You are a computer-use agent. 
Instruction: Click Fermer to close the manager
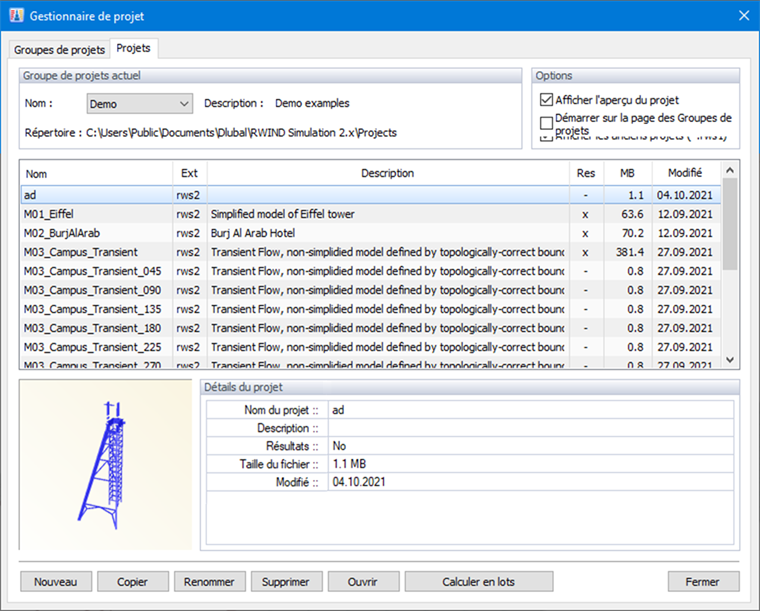(703, 581)
